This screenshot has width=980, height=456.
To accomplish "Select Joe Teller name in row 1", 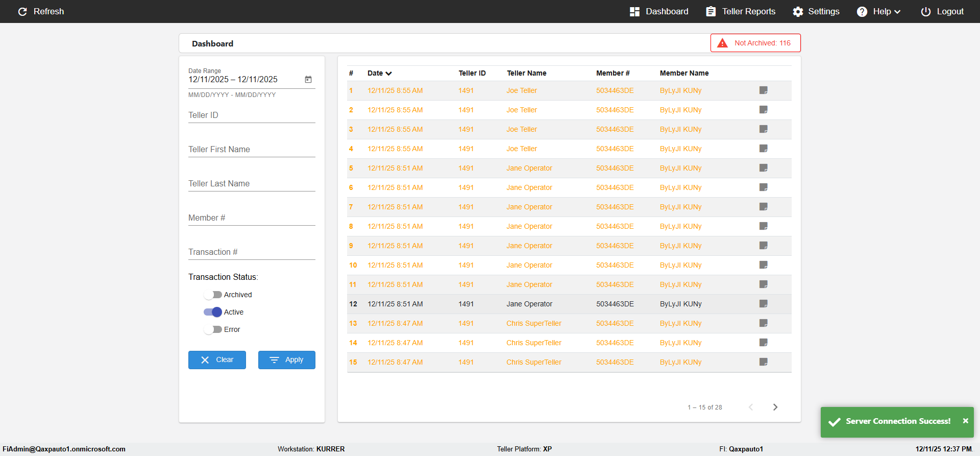I will coord(522,90).
